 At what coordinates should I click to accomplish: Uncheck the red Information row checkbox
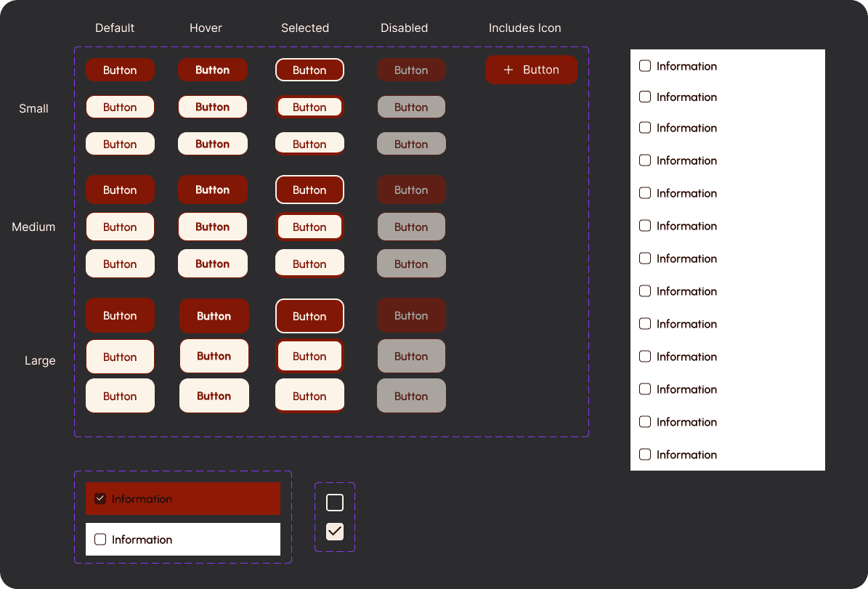tap(100, 498)
